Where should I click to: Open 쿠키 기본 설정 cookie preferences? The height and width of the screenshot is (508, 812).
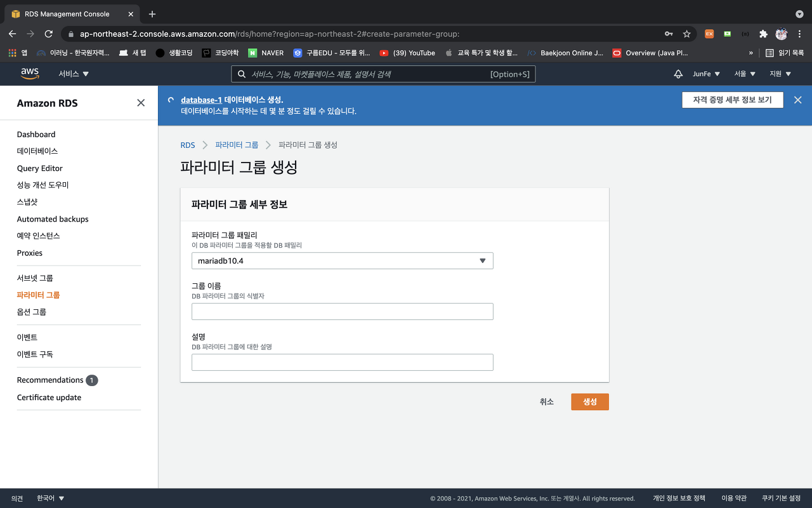click(781, 498)
